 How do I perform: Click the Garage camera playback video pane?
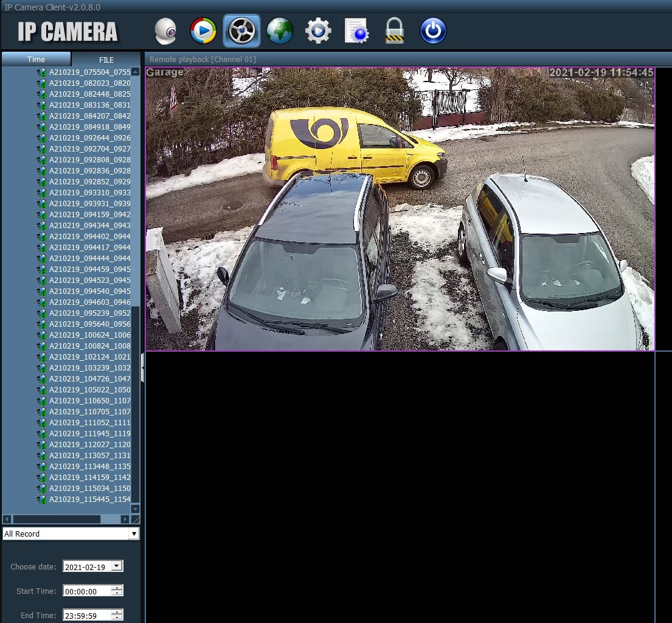pos(400,209)
